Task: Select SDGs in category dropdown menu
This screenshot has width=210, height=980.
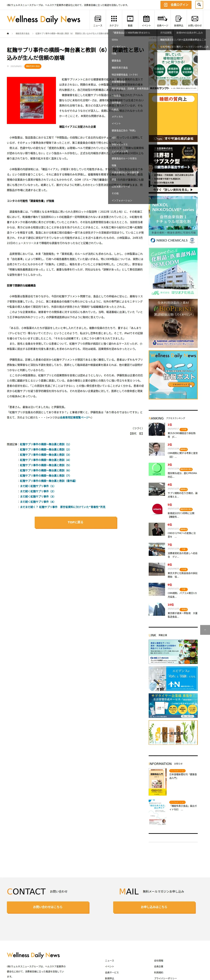Action: pos(115,40)
